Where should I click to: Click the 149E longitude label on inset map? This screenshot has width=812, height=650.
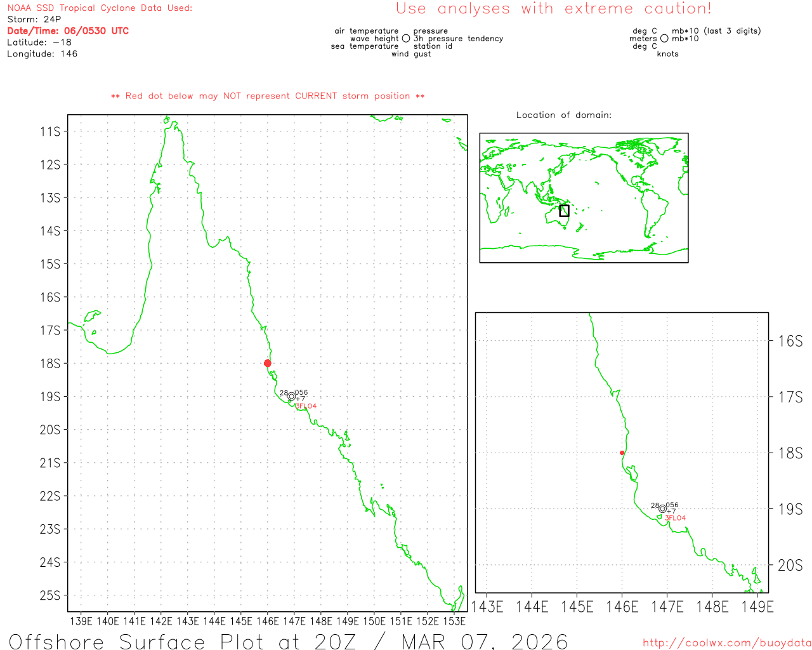click(757, 607)
